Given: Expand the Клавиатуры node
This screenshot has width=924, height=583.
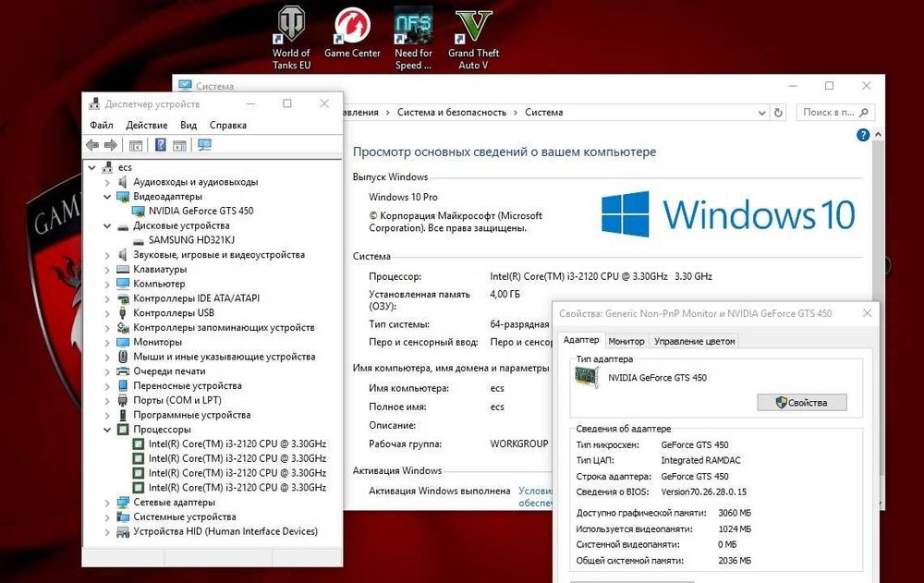Looking at the screenshot, I should click(x=106, y=270).
